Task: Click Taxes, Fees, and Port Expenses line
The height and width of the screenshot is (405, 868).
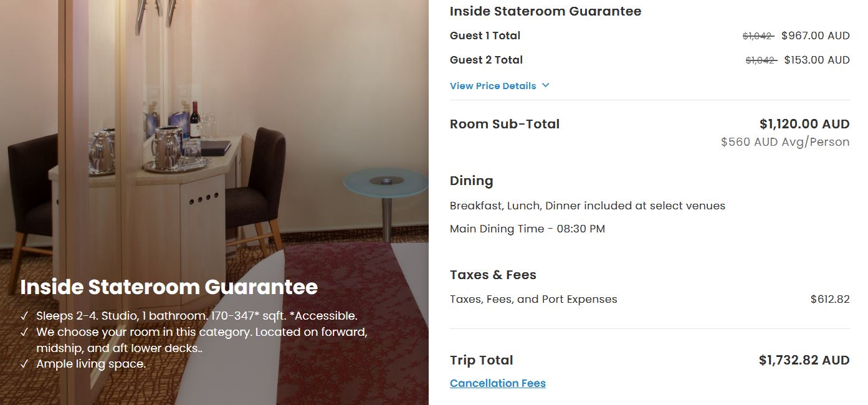Action: tap(533, 299)
